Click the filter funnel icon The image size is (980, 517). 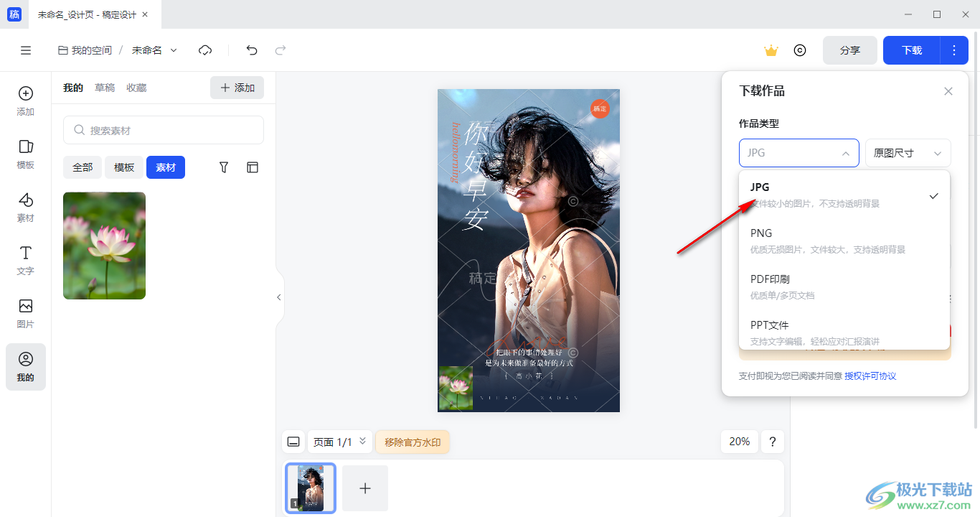[224, 167]
